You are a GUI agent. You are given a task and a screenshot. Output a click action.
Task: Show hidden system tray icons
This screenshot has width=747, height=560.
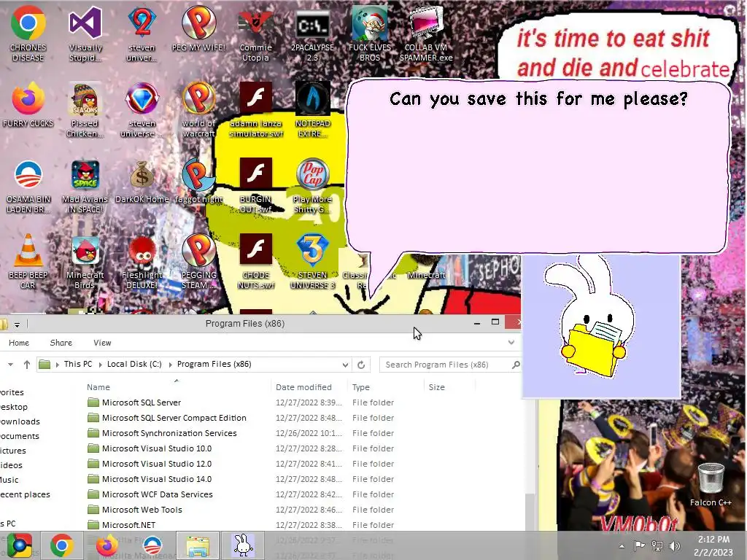click(622, 545)
